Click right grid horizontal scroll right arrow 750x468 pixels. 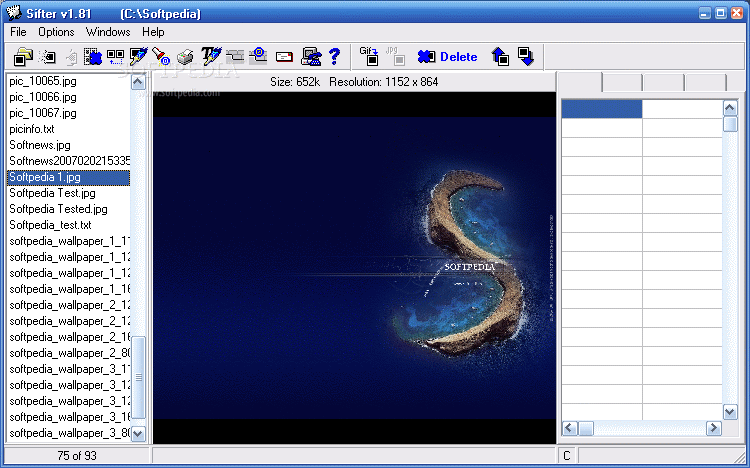tap(714, 428)
